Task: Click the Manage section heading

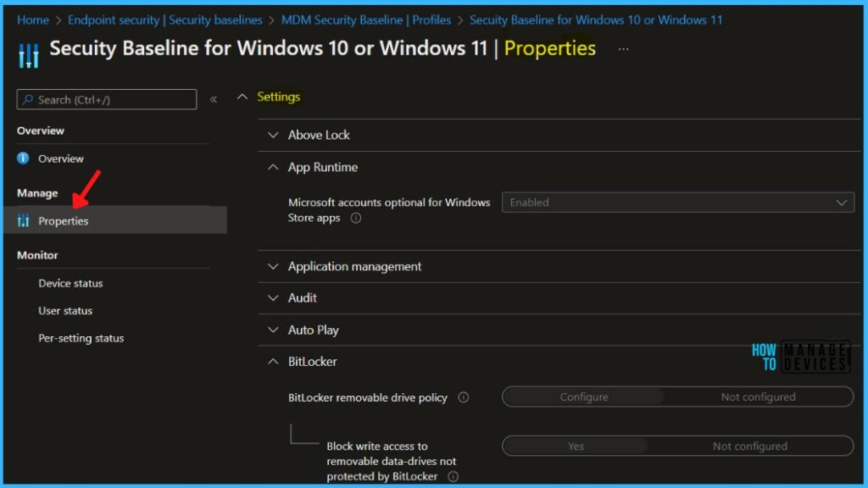Action: point(37,193)
